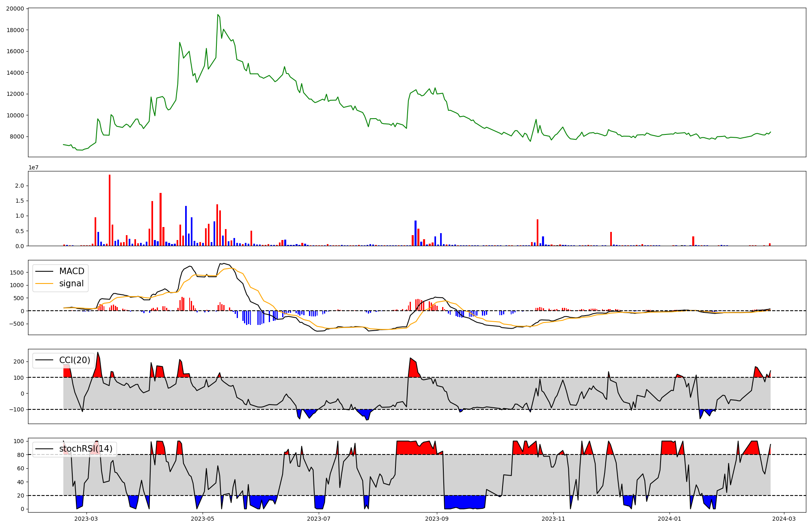Click the 20000 price axis label
The height and width of the screenshot is (528, 812).
coord(15,9)
